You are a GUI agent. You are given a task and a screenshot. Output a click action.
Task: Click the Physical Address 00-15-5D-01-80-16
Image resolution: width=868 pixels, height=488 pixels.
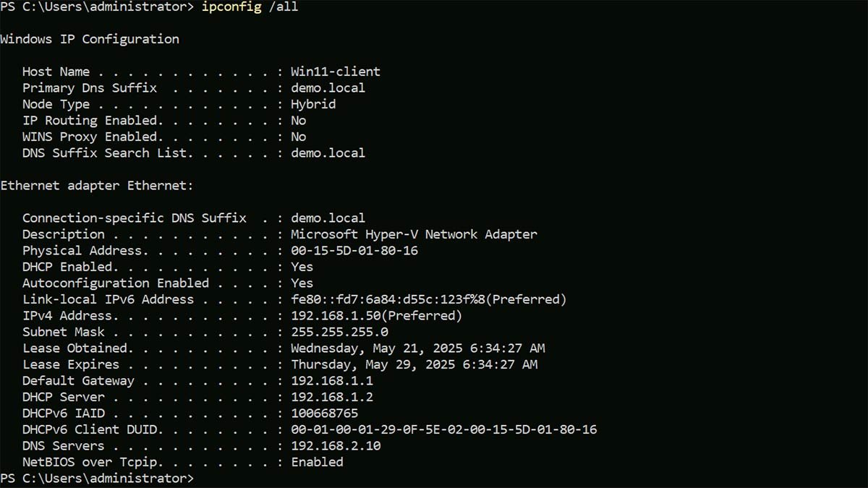354,251
